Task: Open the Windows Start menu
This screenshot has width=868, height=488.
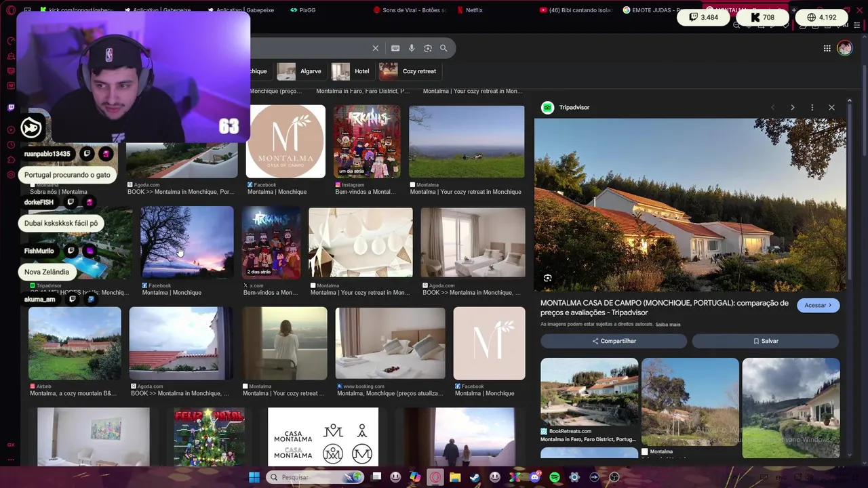Action: 254,477
